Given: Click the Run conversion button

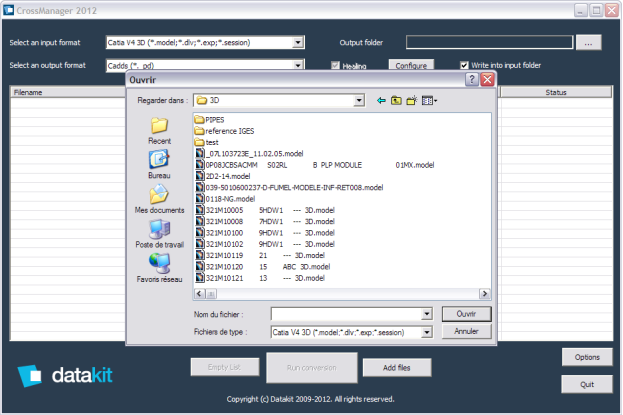Looking at the screenshot, I should pyautogui.click(x=312, y=368).
